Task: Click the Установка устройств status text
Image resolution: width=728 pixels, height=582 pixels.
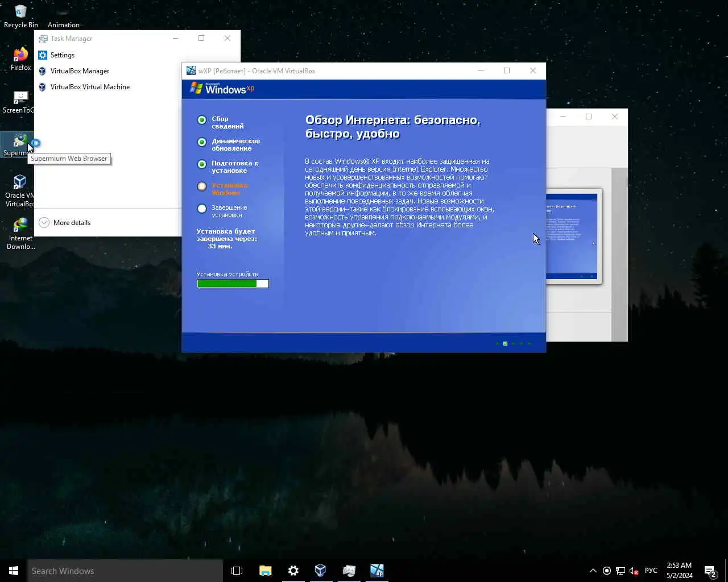Action: point(227,274)
